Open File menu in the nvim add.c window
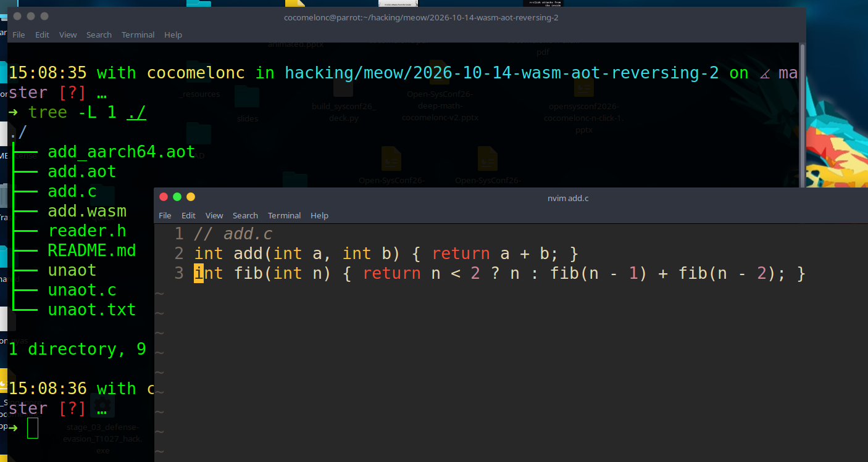 [165, 215]
